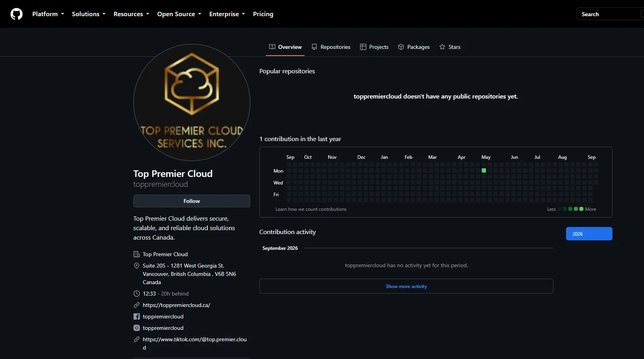This screenshot has width=644, height=359.
Task: Switch to the Repositories tab
Action: pyautogui.click(x=331, y=47)
